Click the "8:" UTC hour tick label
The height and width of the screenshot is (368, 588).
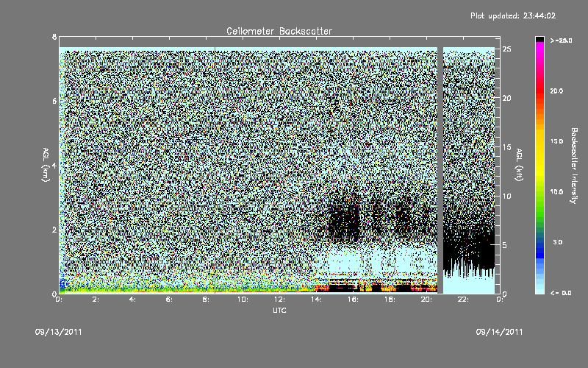pos(206,300)
